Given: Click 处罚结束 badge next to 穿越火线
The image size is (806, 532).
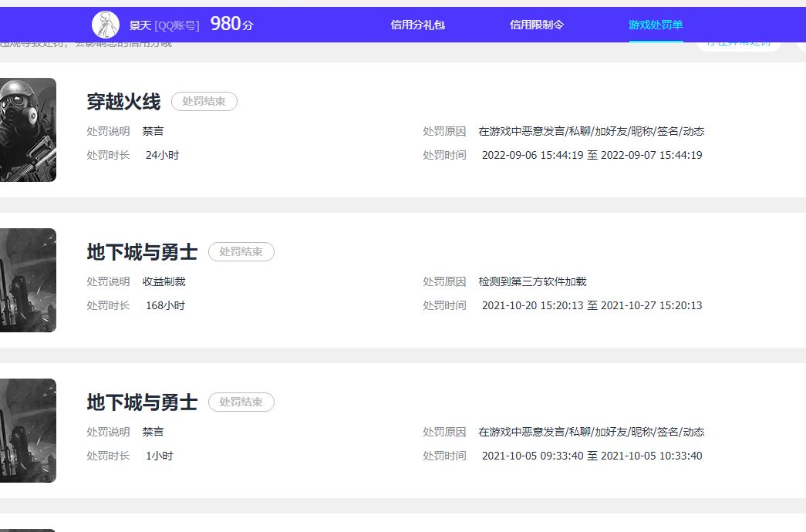Looking at the screenshot, I should coord(204,102).
